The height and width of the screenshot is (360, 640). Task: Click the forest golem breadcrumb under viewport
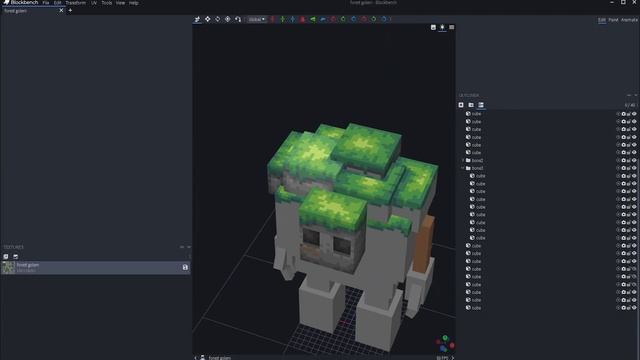[220, 358]
